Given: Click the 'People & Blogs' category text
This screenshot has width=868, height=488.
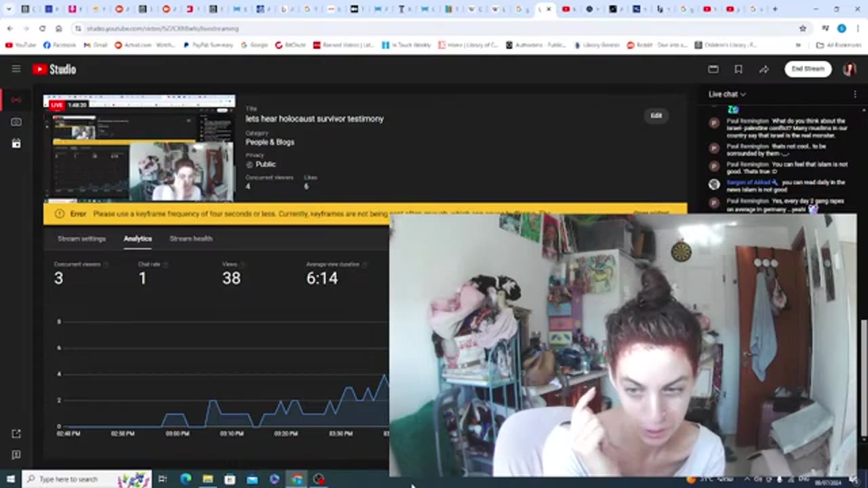Looking at the screenshot, I should [x=270, y=142].
